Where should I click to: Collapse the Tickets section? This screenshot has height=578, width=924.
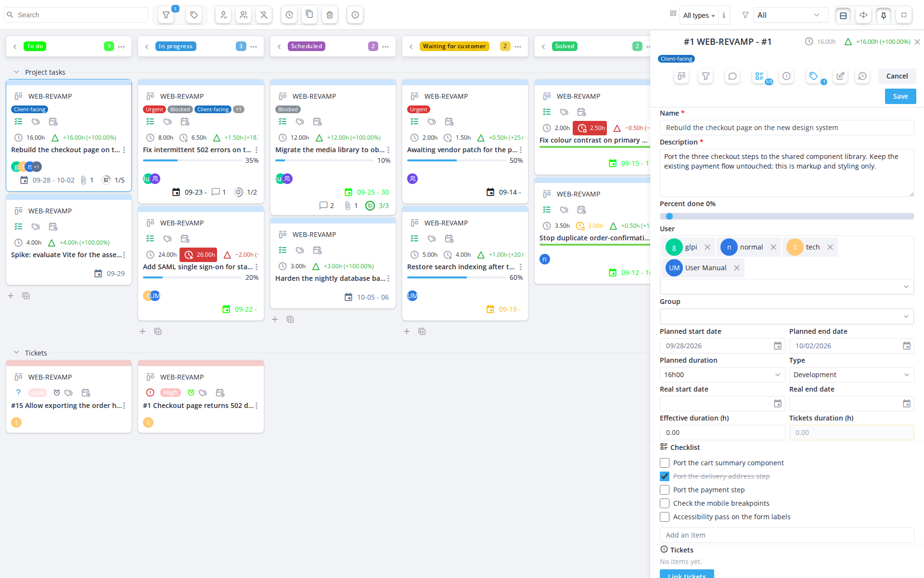point(16,353)
